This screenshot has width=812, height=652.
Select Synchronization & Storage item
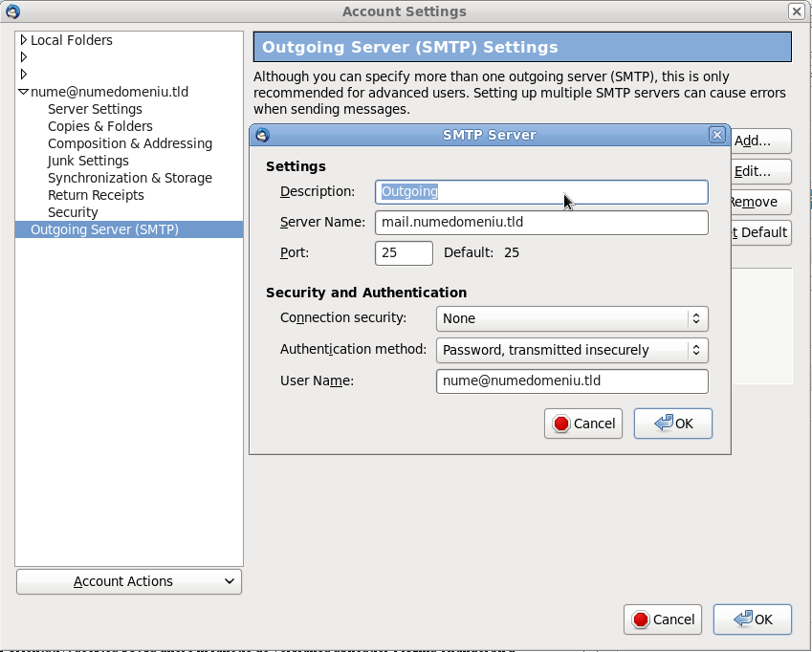point(130,178)
